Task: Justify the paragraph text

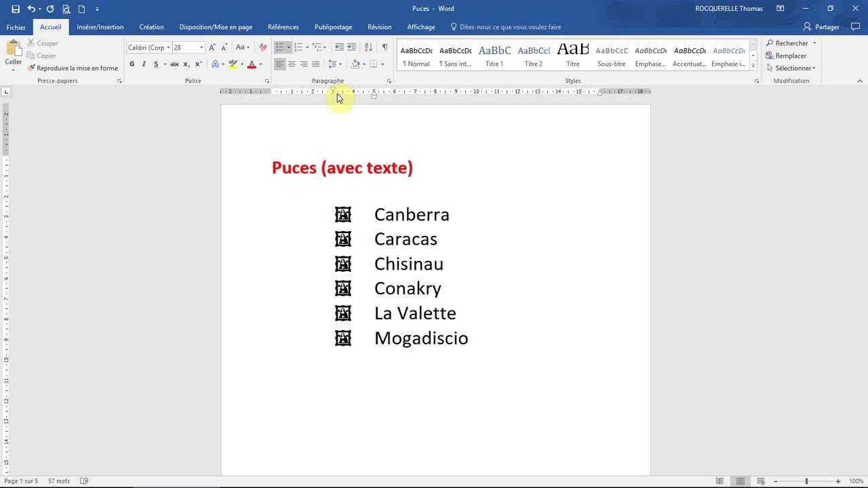Action: 315,64
